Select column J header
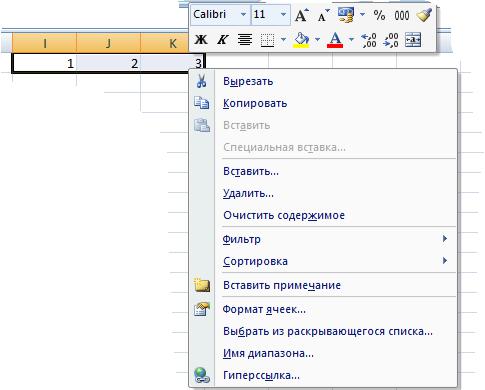The height and width of the screenshot is (390, 485). (108, 43)
